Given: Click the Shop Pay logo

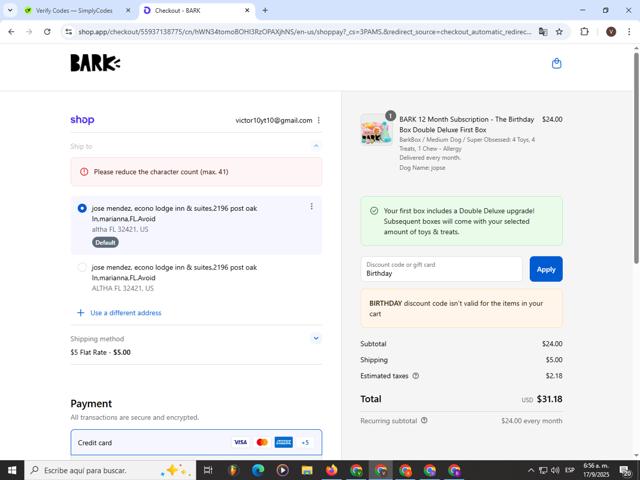Looking at the screenshot, I should click(x=82, y=120).
